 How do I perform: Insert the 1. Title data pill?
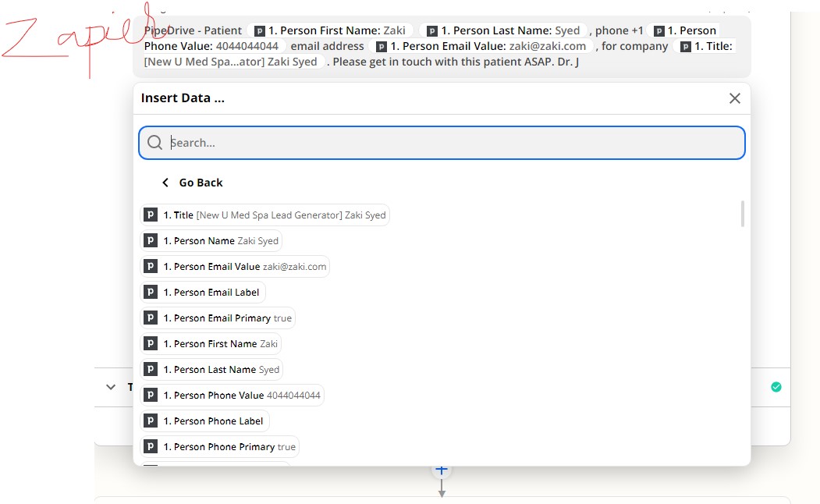(x=264, y=215)
